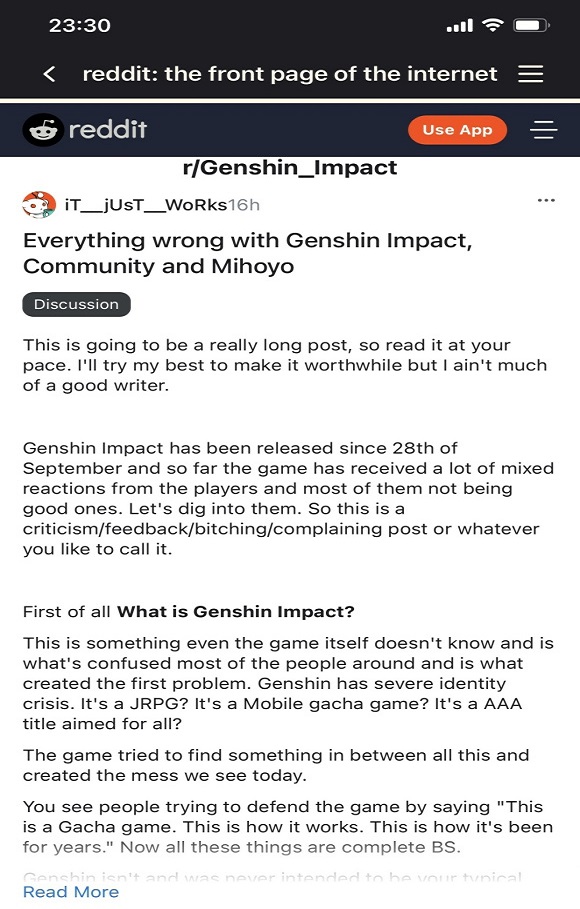Click the What is Genshin Impact heading
Image resolution: width=580 pixels, height=909 pixels.
point(235,612)
